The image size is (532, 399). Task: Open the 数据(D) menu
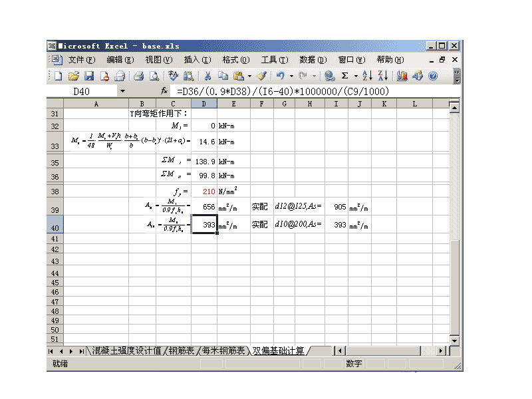click(x=313, y=60)
